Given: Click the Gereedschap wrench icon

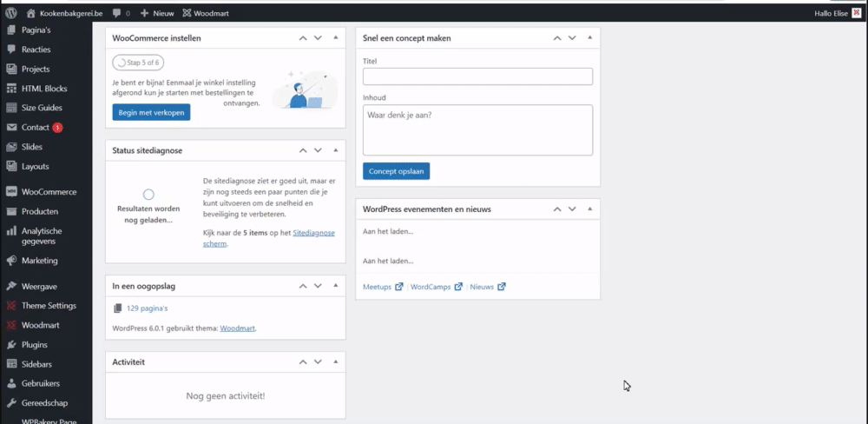Looking at the screenshot, I should (x=11, y=403).
